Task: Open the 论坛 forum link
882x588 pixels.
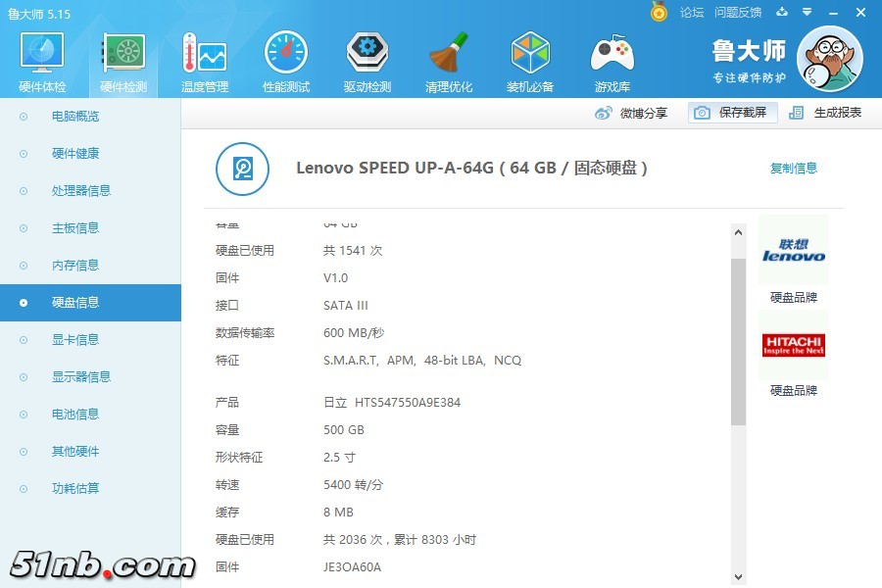Action: pyautogui.click(x=691, y=13)
